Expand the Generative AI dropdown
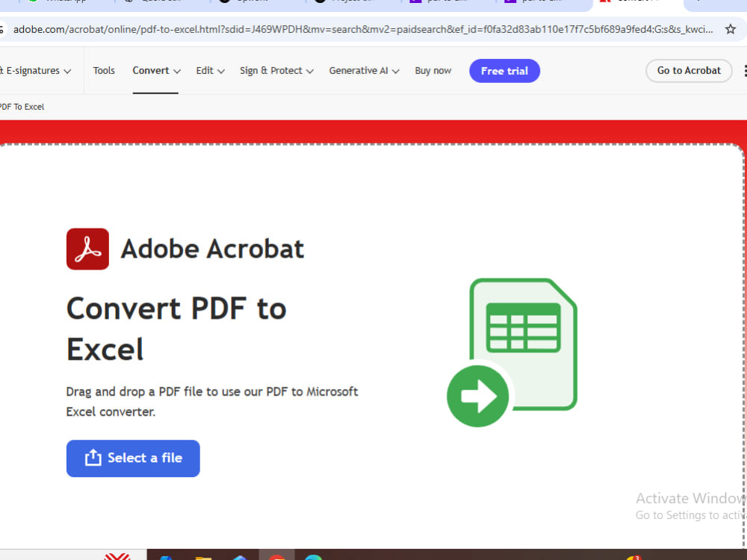Screen dimensions: 747x560 364,70
